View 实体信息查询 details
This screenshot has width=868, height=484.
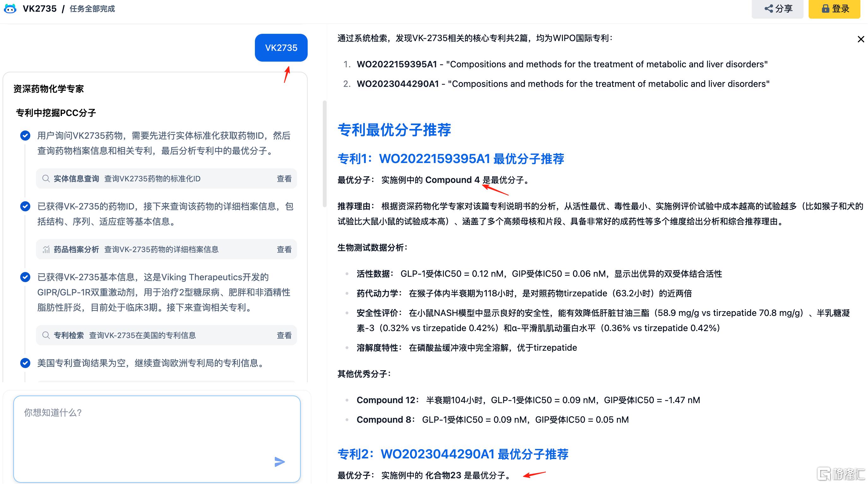(284, 178)
